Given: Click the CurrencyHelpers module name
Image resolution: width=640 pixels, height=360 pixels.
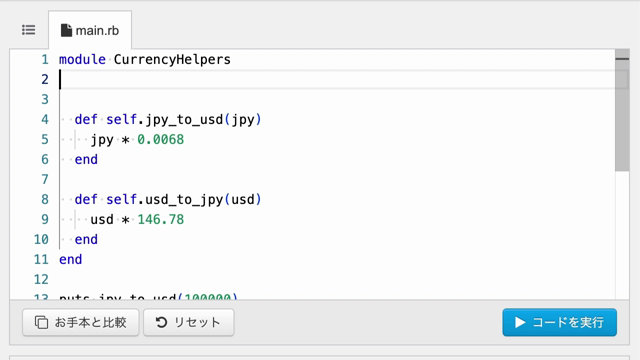Looking at the screenshot, I should (172, 60).
